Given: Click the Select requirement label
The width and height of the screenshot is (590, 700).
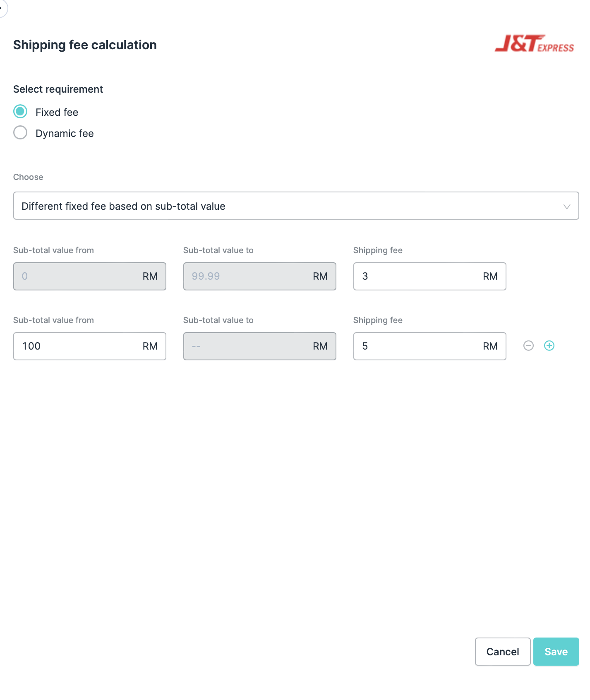Looking at the screenshot, I should pos(58,89).
